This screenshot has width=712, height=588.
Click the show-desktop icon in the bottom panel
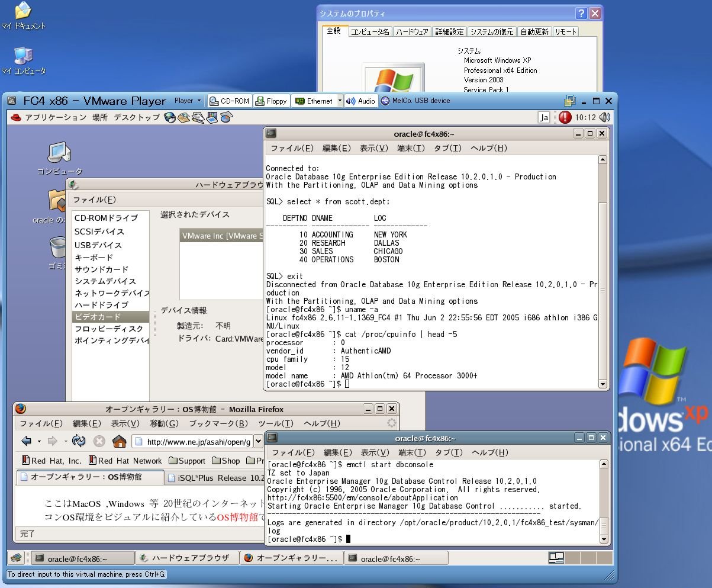[17, 558]
